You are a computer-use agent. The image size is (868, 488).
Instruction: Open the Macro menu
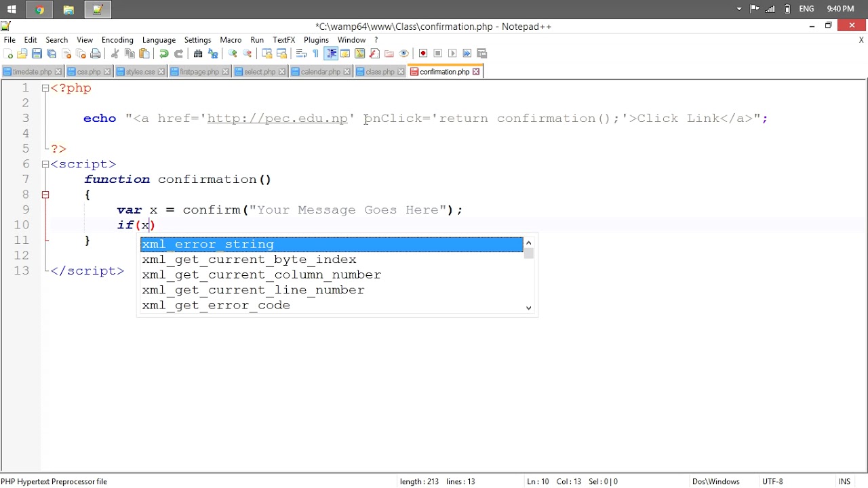click(x=231, y=40)
